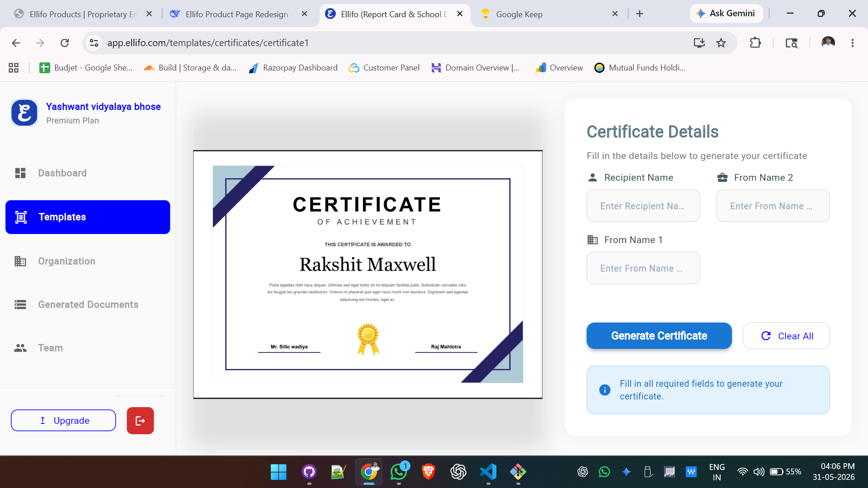Focus the From Name 2 input field
Image resolution: width=868 pixels, height=488 pixels.
click(x=773, y=206)
